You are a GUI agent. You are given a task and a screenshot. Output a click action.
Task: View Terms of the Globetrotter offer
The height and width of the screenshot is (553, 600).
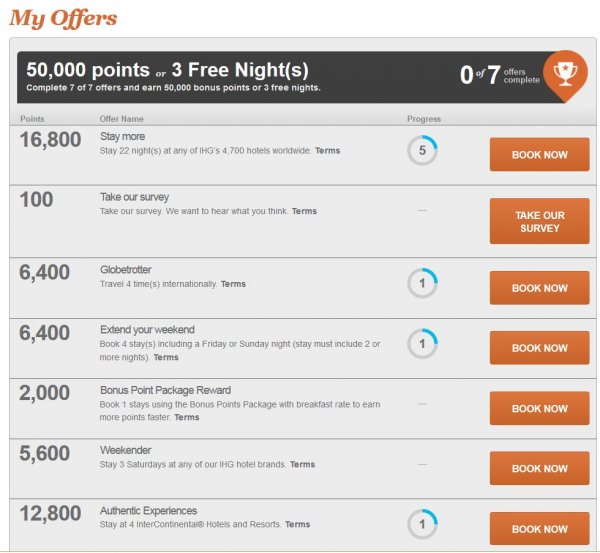233,284
